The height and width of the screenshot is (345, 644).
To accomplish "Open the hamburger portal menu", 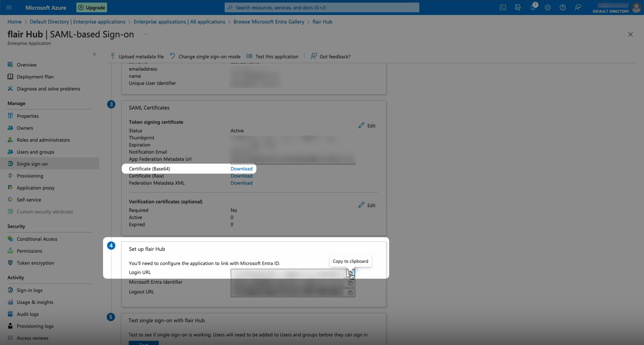I will pyautogui.click(x=9, y=7).
